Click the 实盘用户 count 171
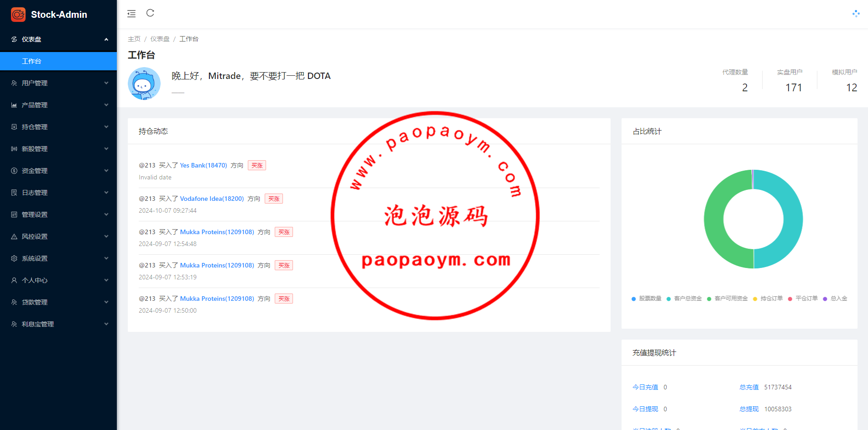This screenshot has height=430, width=868. (x=794, y=88)
